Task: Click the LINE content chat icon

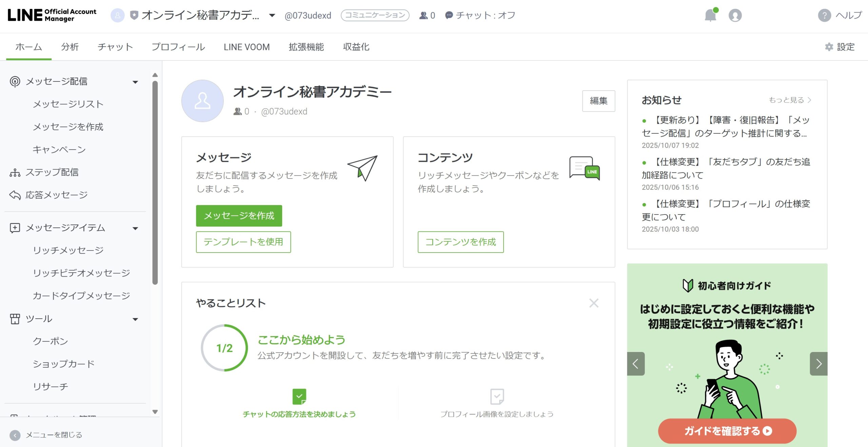Action: [x=584, y=168]
